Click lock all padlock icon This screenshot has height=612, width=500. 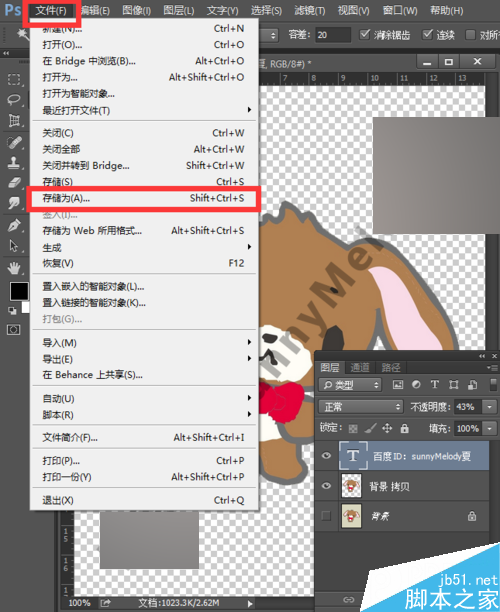[404, 428]
